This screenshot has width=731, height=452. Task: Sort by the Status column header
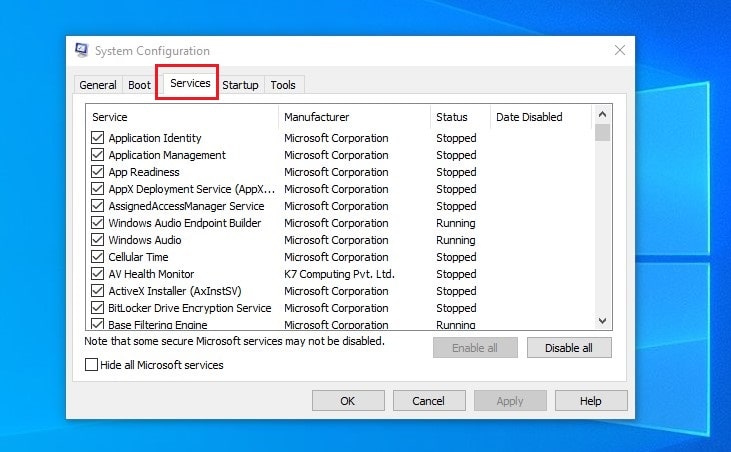pos(460,117)
